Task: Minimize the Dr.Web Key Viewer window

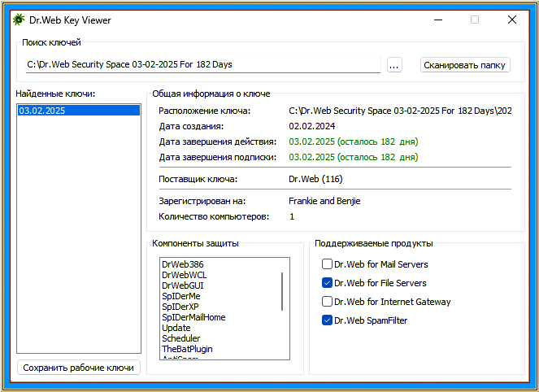Action: point(438,20)
